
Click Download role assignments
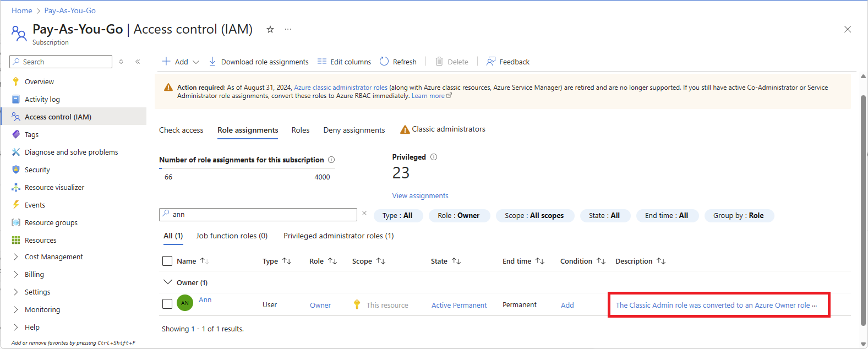click(258, 62)
